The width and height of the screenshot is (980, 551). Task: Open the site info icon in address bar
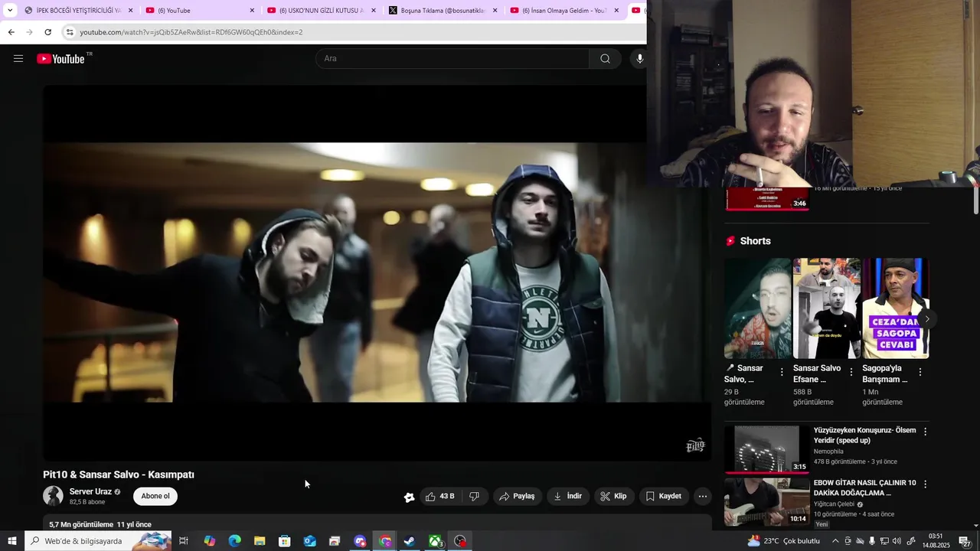[70, 32]
